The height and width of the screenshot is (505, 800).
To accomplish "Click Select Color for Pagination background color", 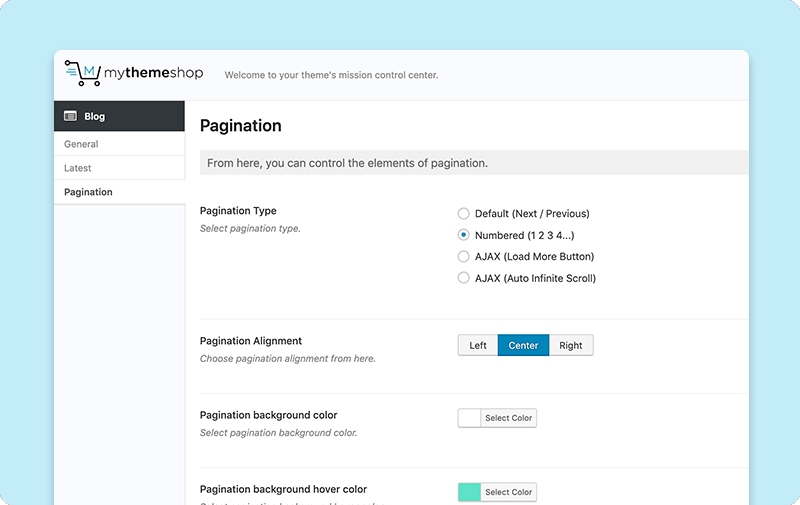I will coord(509,418).
